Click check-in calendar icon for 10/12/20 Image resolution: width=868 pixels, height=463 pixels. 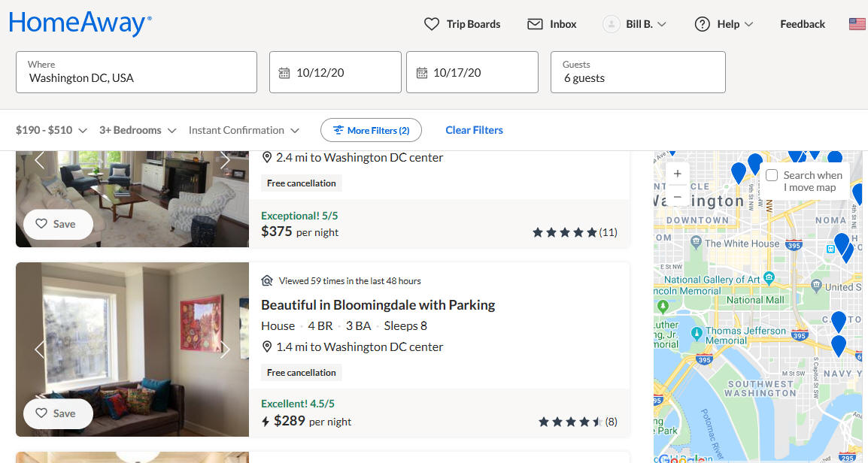pos(284,72)
